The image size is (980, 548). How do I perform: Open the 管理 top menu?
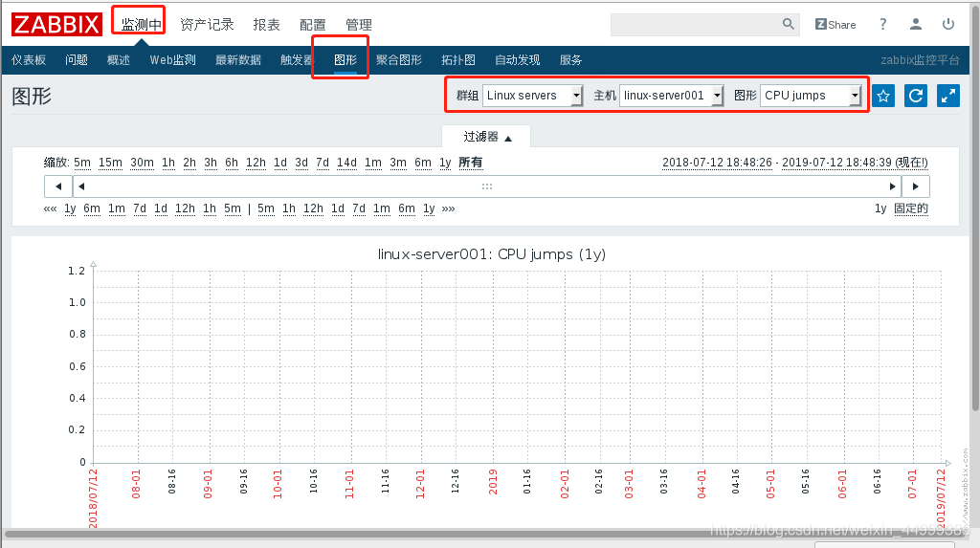tap(359, 24)
